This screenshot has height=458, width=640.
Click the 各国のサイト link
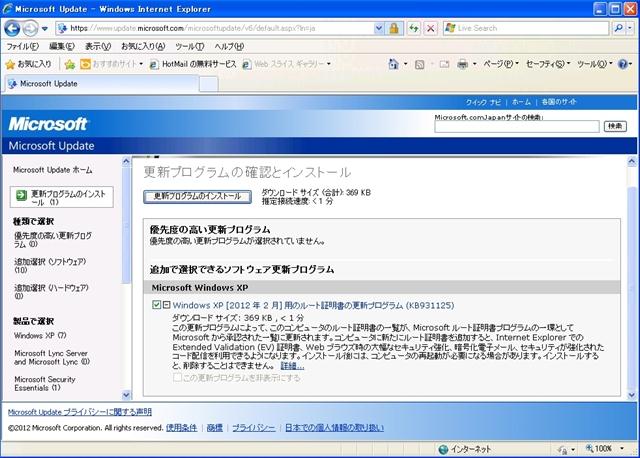pyautogui.click(x=559, y=102)
